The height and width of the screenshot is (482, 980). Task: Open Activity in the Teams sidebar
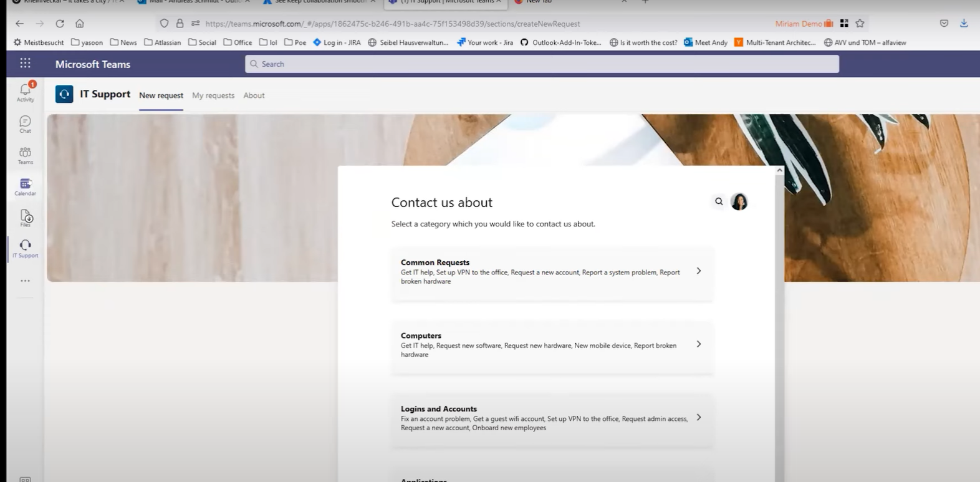pyautogui.click(x=26, y=92)
